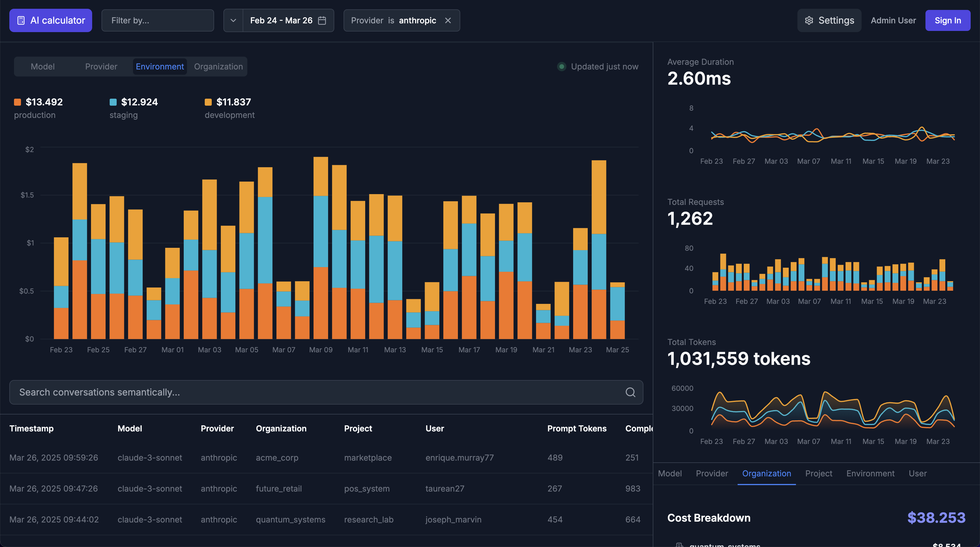Click the green updated status indicator

pyautogui.click(x=561, y=67)
